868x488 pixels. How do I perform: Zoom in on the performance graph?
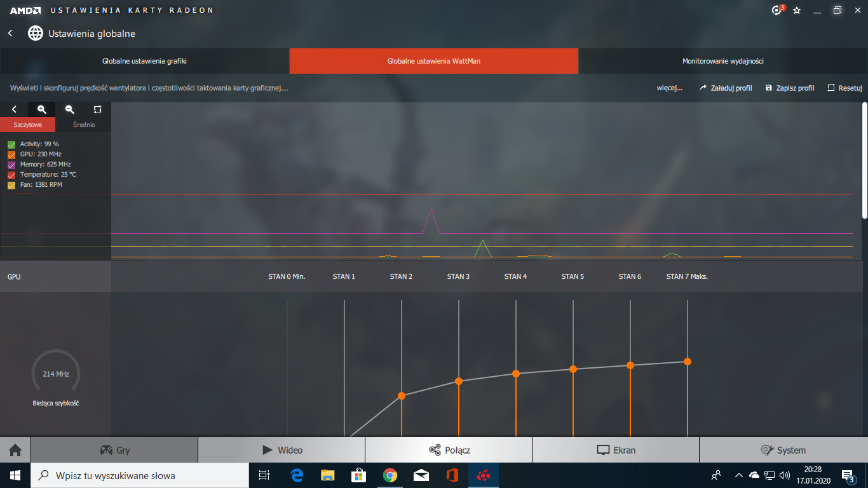[42, 109]
